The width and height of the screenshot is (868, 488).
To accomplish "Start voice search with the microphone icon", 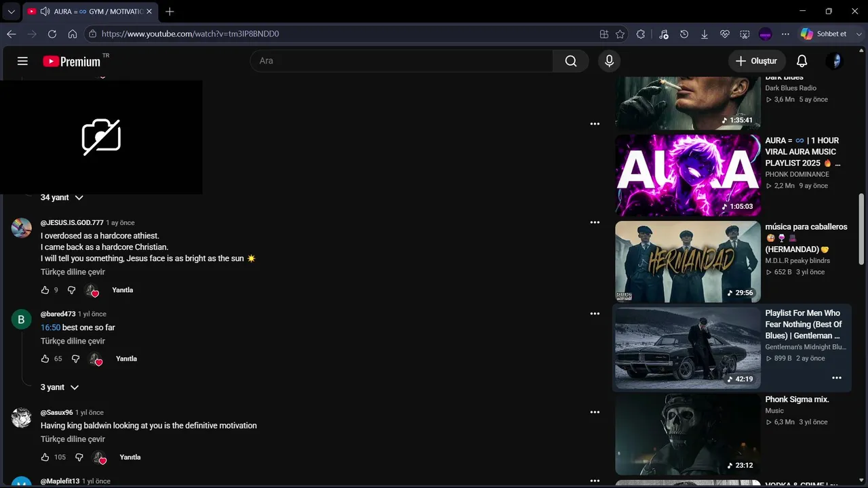I will coord(609,61).
